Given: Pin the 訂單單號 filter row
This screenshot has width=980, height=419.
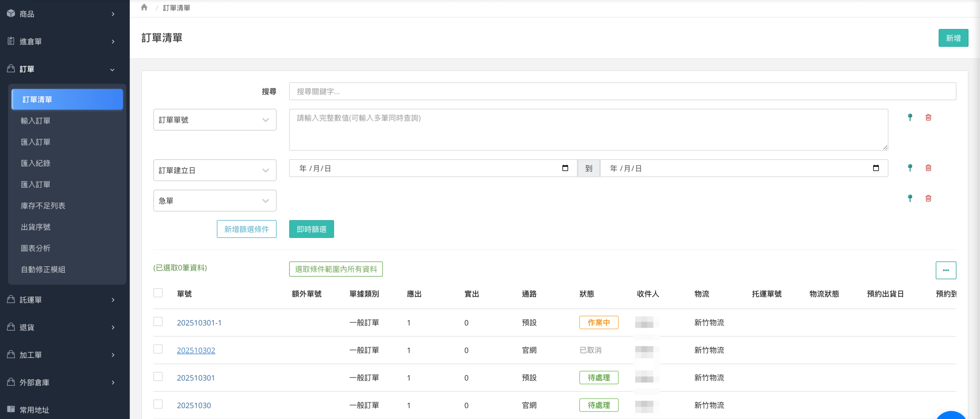Looking at the screenshot, I should [910, 117].
